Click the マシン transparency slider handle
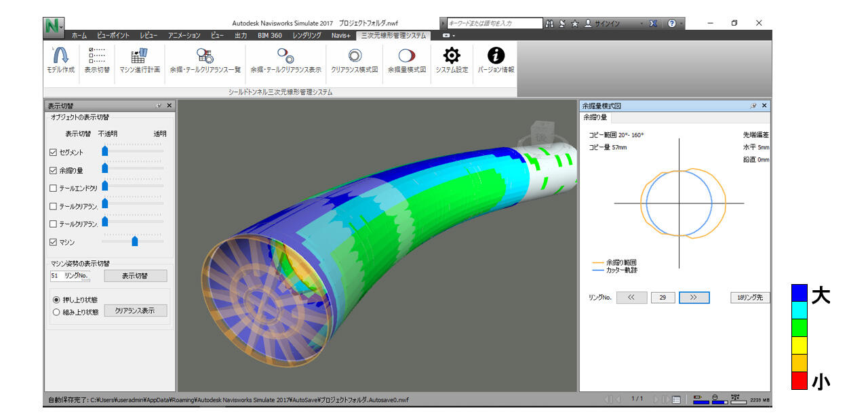Screen dimensions: 868x419 (134, 241)
